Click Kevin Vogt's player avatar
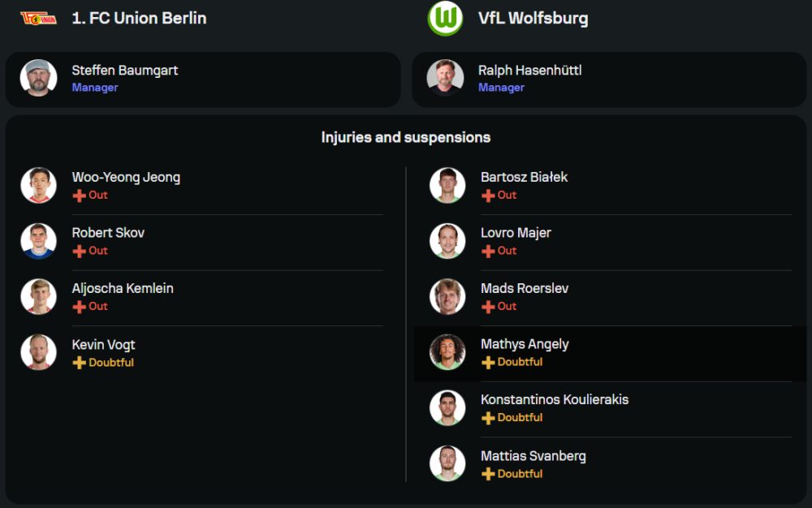The width and height of the screenshot is (812, 508). point(38,352)
